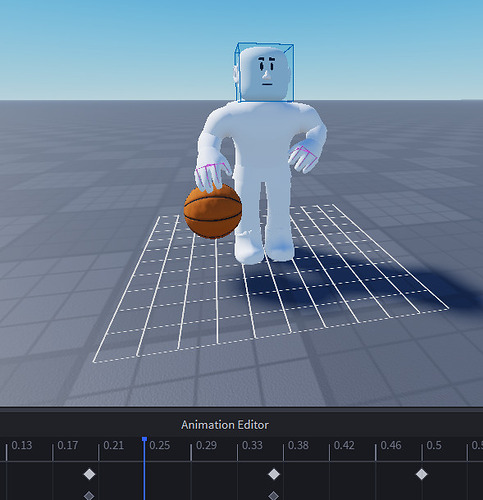Click the 0.29 timeline tick label
Image resolution: width=483 pixels, height=500 pixels.
[x=206, y=445]
